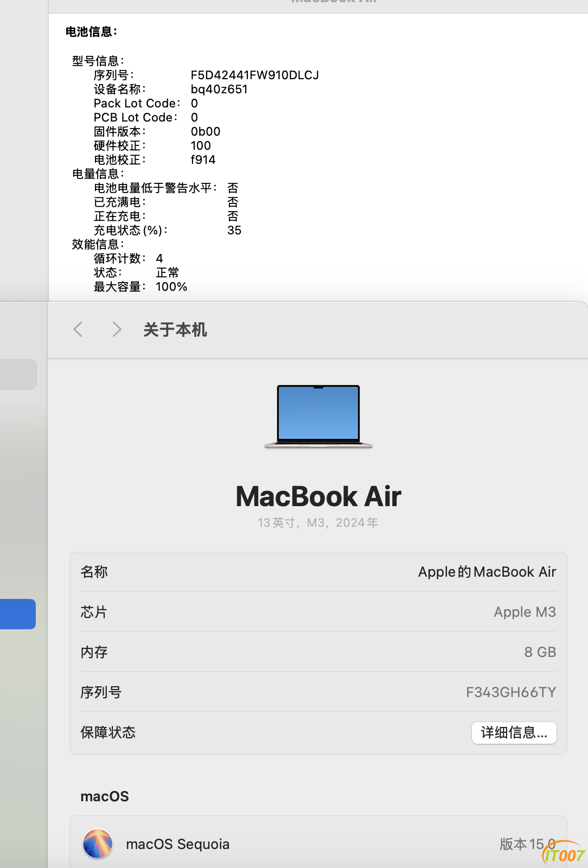588x868 pixels.
Task: Click device name bq40z651
Action: pos(219,89)
